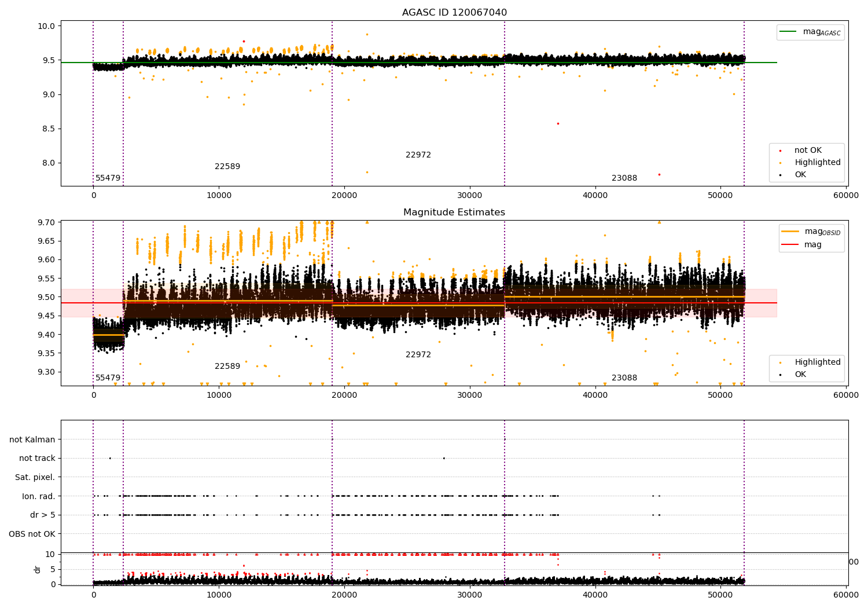Click OBSID label 23088 in top plot
The image size is (868, 608).
coord(624,178)
